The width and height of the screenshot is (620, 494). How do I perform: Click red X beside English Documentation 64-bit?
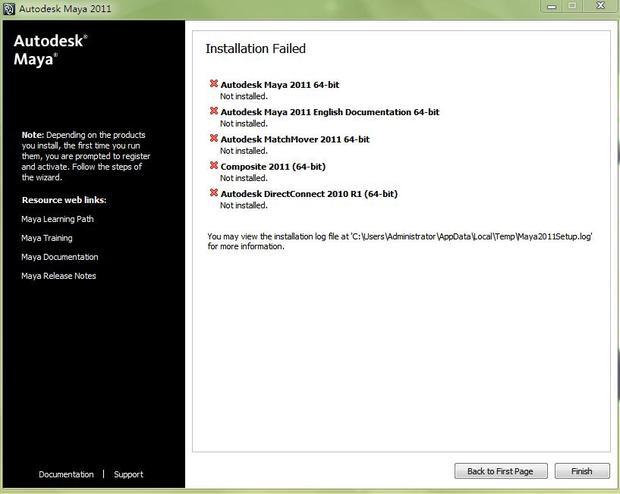[x=213, y=111]
